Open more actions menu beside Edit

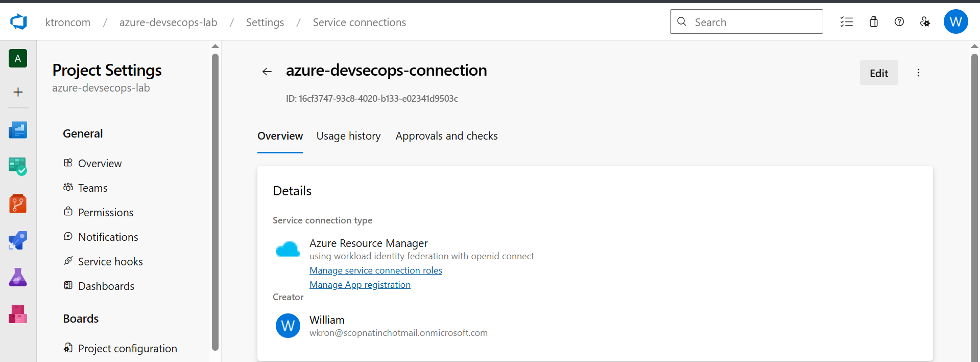coord(918,73)
